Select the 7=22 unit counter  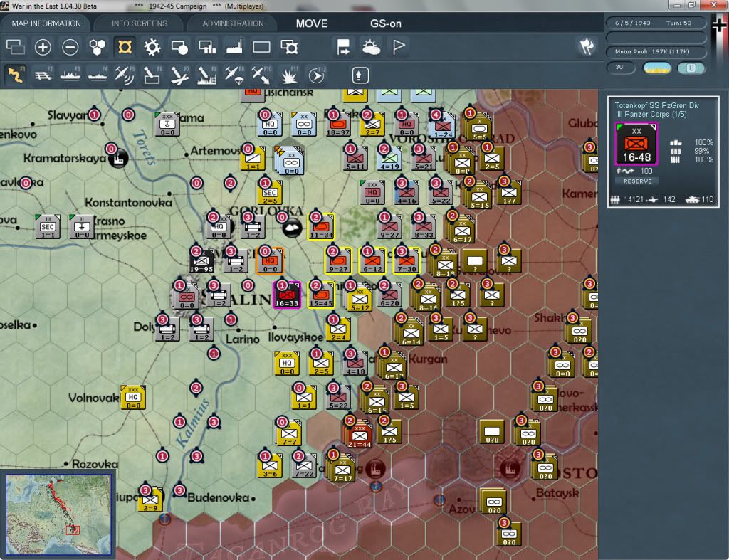click(303, 465)
